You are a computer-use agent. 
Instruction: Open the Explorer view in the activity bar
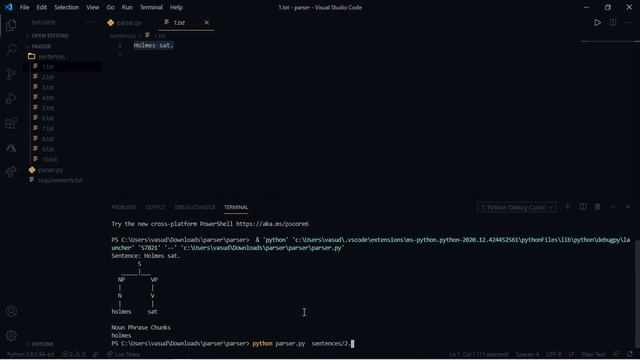pyautogui.click(x=11, y=25)
